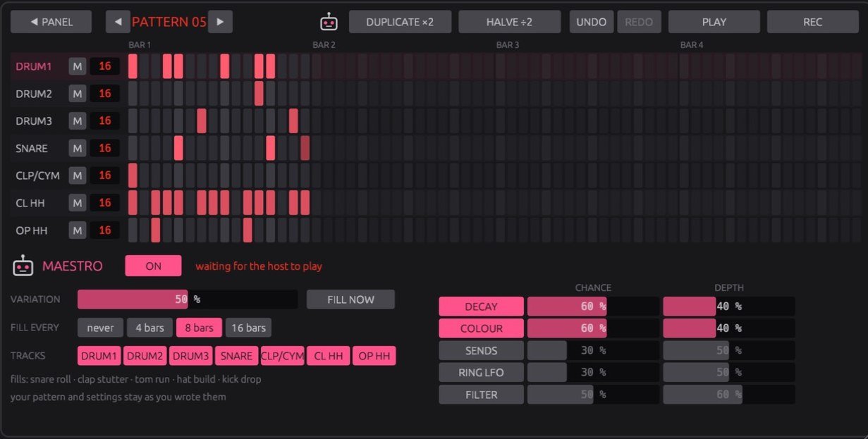
Task: Adjust the RING LFO depth slider
Action: point(728,372)
